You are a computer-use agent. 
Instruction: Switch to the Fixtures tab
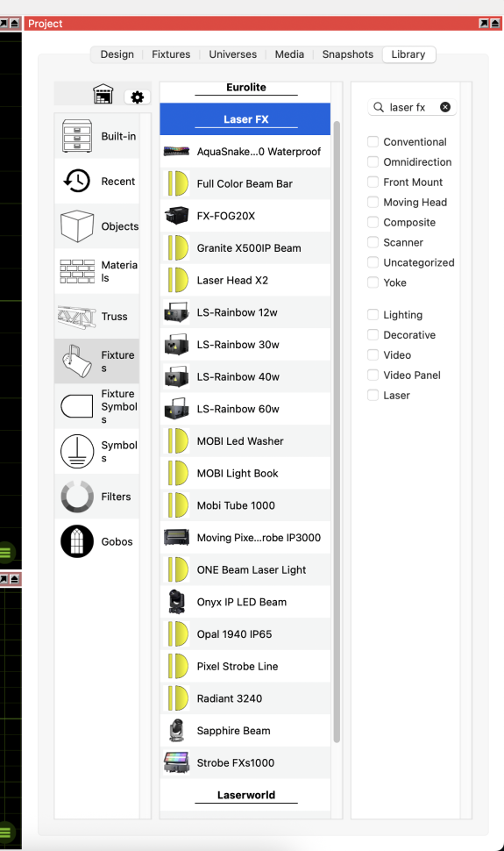point(171,54)
